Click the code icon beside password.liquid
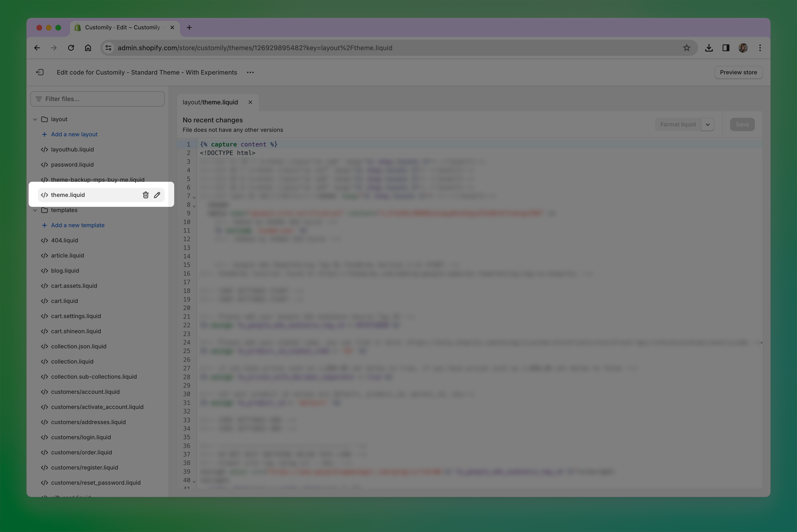 pos(44,164)
